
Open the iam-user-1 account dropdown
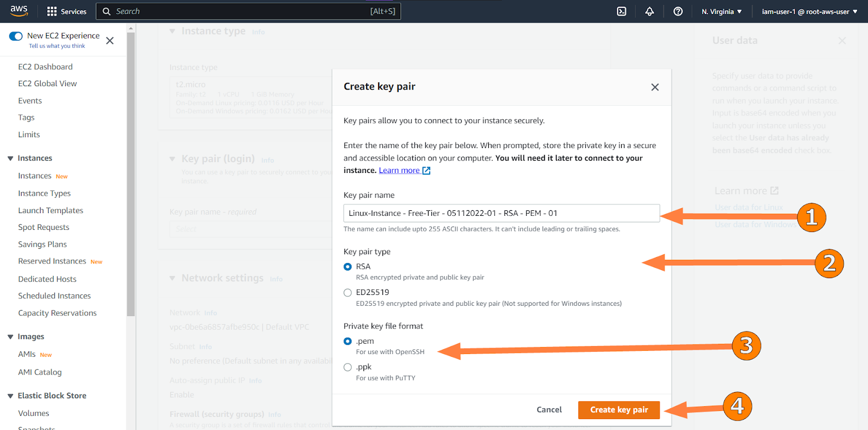click(809, 11)
